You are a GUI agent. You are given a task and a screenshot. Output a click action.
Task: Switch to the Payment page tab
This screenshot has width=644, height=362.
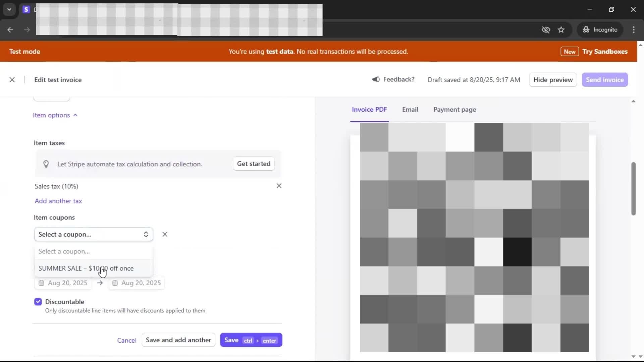click(454, 110)
